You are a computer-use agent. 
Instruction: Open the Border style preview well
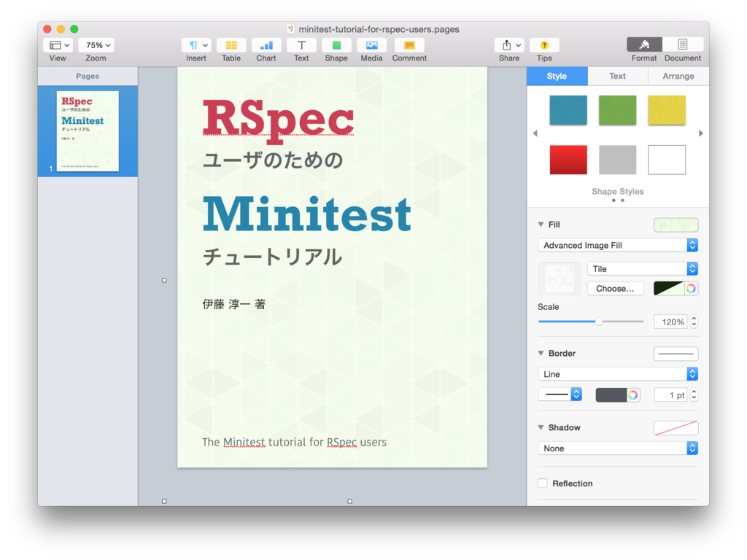pyautogui.click(x=676, y=354)
